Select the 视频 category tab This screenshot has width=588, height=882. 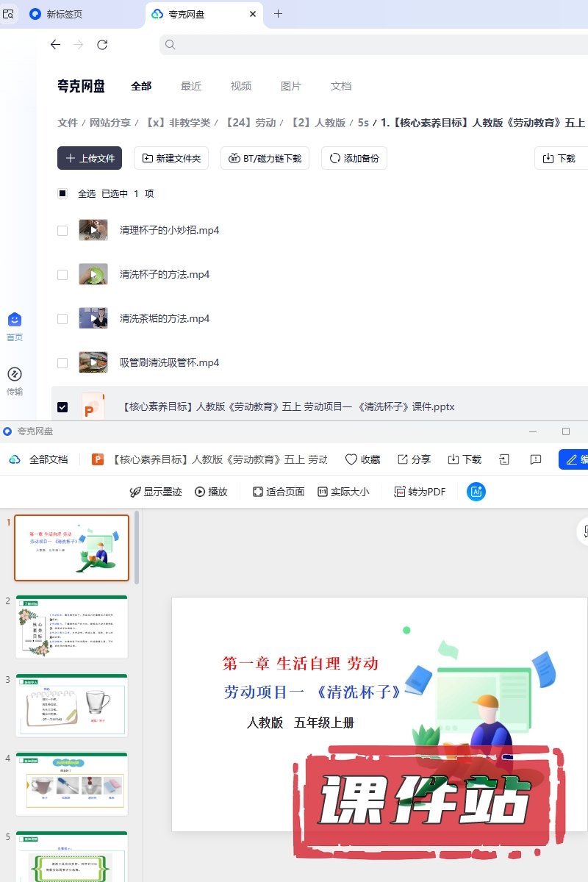[x=241, y=86]
